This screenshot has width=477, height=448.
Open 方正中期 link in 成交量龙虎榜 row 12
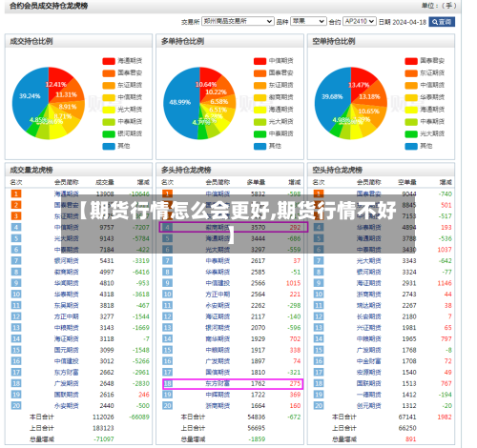click(x=67, y=316)
